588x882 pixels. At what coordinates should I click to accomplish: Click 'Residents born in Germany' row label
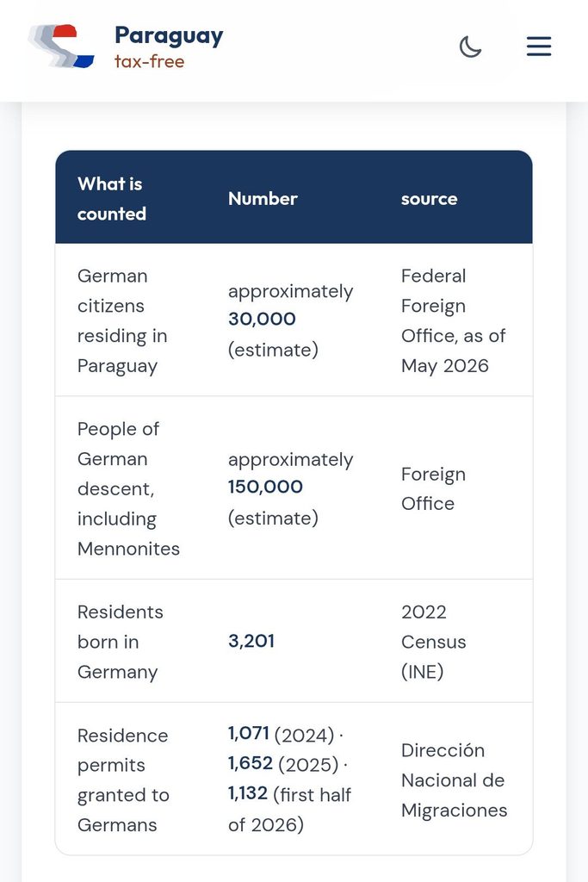coord(121,642)
